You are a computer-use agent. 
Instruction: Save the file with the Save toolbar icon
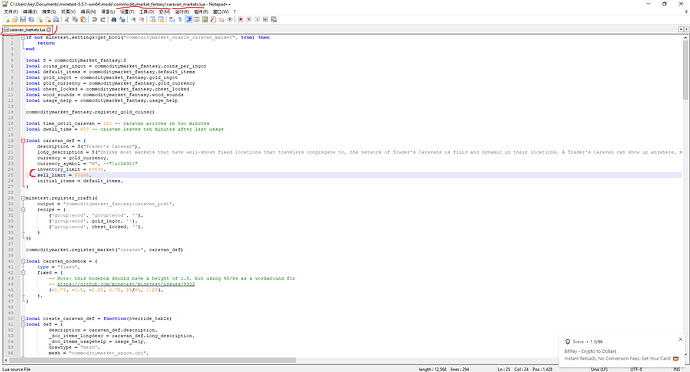pos(23,19)
